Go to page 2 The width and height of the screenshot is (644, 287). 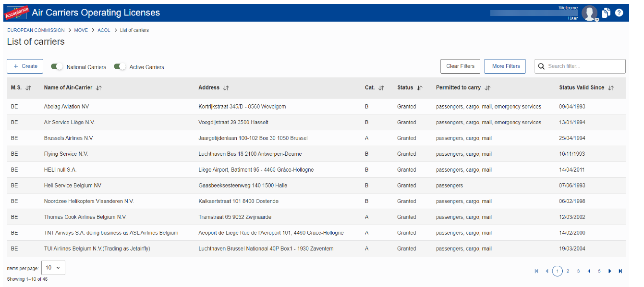568,271
